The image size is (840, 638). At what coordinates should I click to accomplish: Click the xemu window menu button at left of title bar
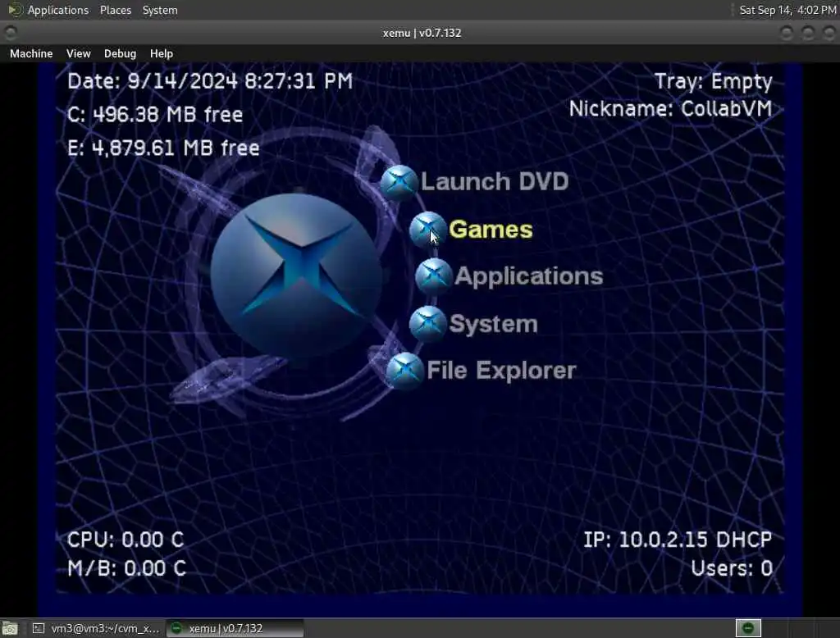(10, 33)
